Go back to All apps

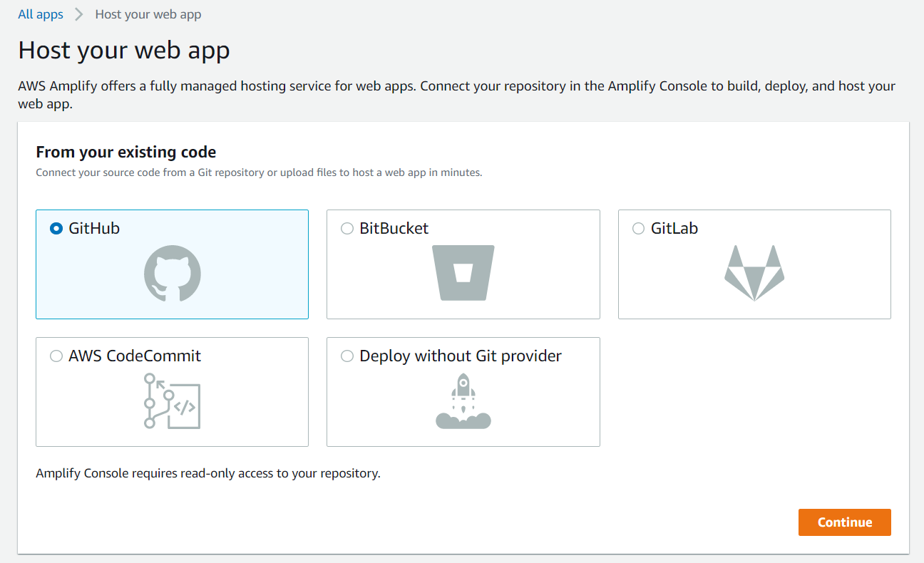tap(41, 14)
